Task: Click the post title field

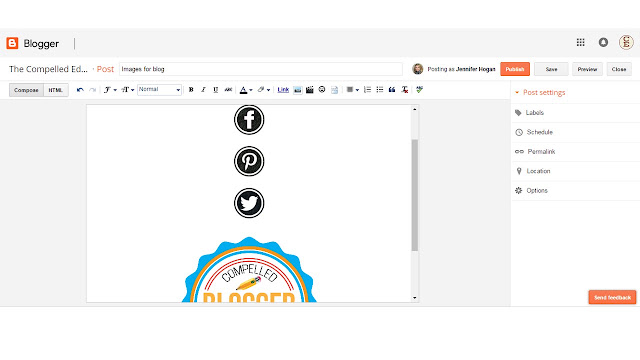Action: tap(261, 69)
